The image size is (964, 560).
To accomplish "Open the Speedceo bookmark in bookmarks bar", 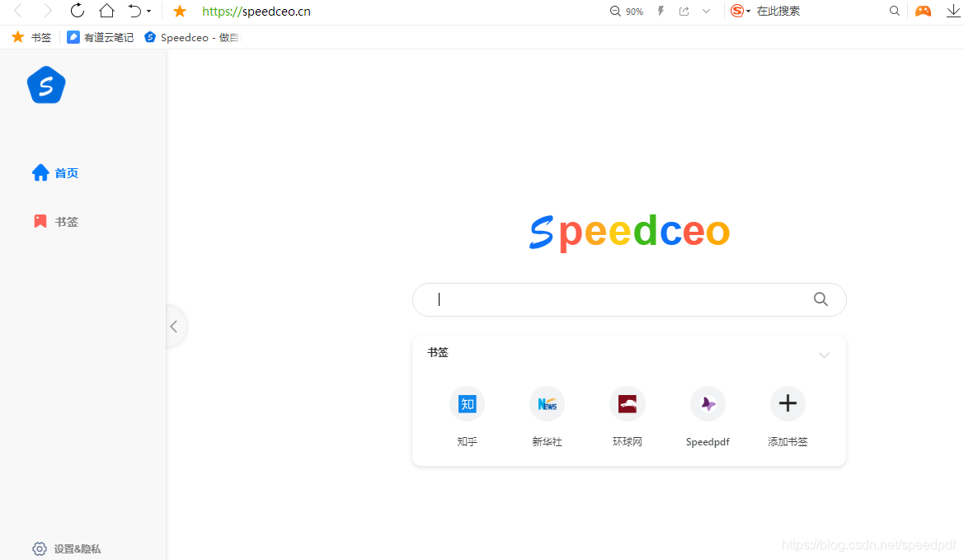I will (192, 37).
